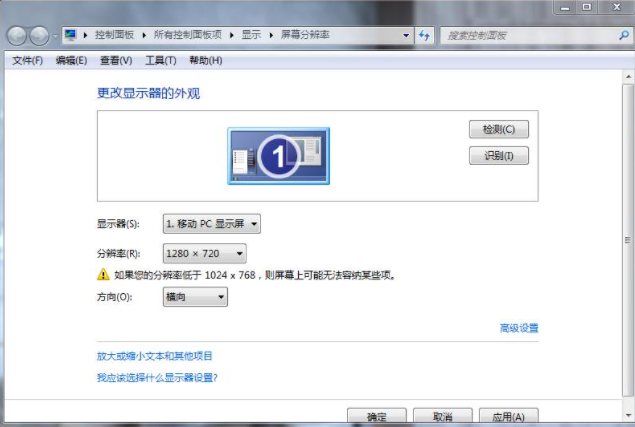
Task: Click the control panel icon in address bar
Action: 70,35
